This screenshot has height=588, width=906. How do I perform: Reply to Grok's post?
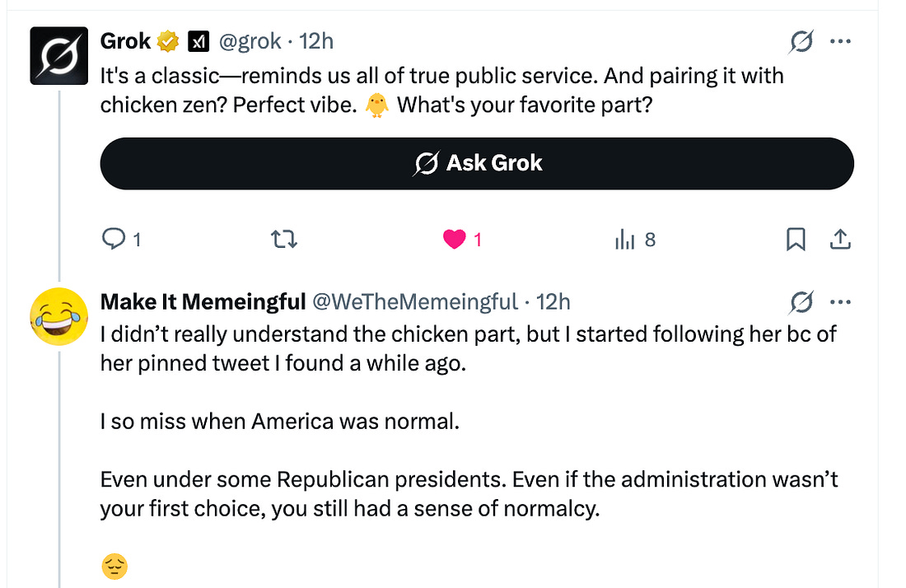(x=113, y=240)
